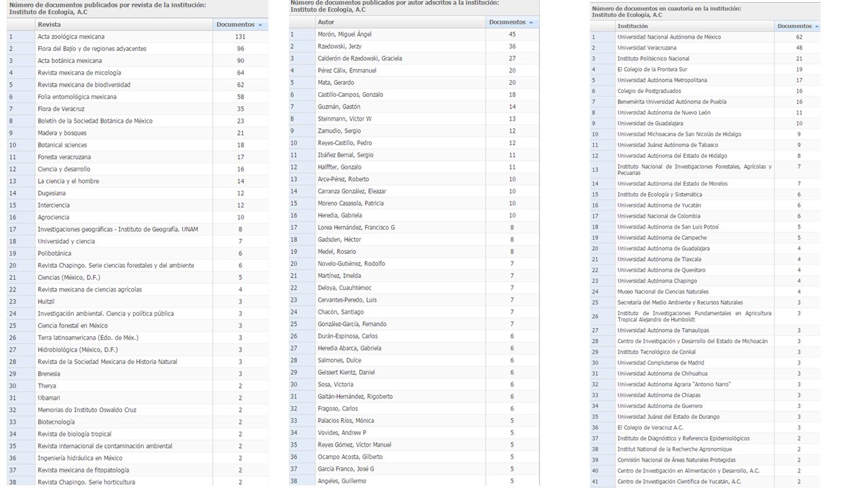Screen dimensions: 868x488
Task: Select Revista mexicana de micología
Action: (x=138, y=73)
